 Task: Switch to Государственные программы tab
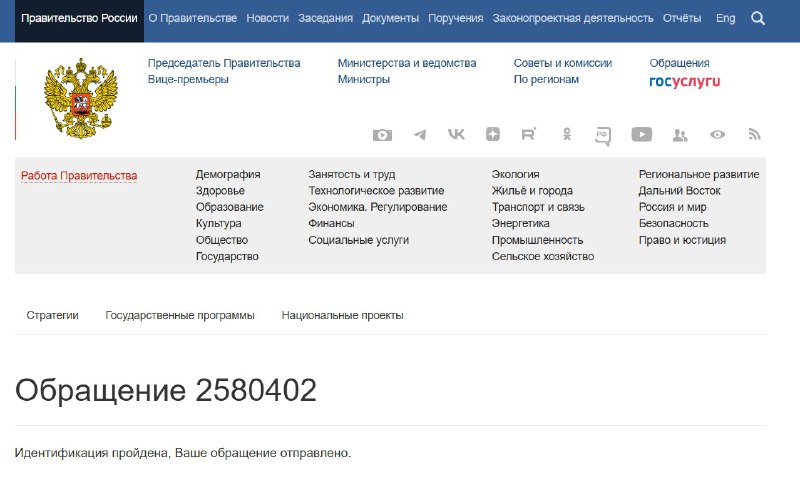pos(180,315)
